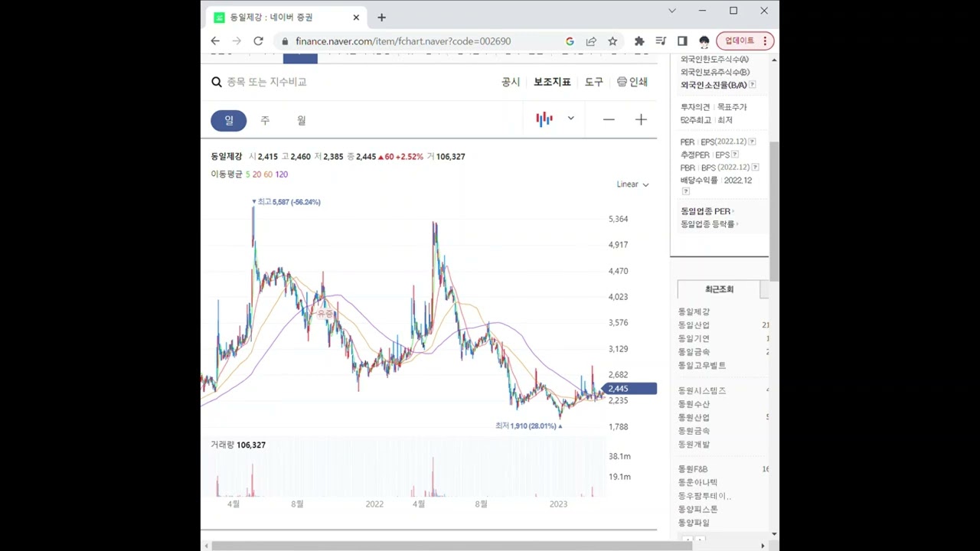Click the browser forward arrow

click(237, 41)
